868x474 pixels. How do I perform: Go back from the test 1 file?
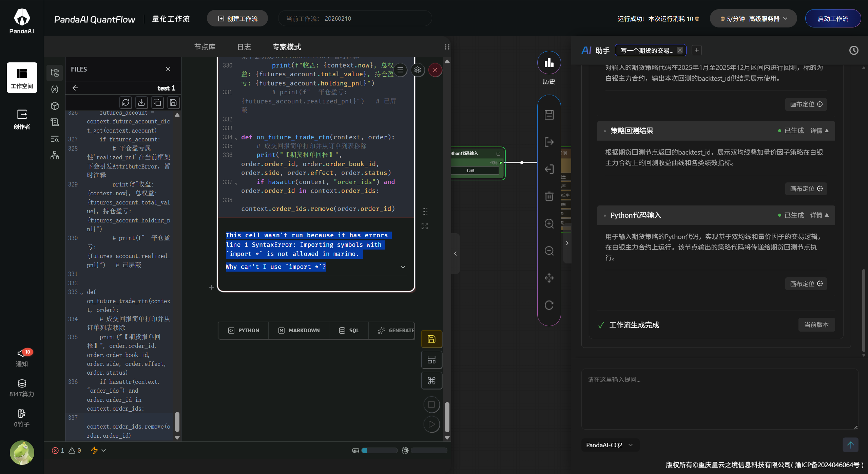tap(75, 88)
